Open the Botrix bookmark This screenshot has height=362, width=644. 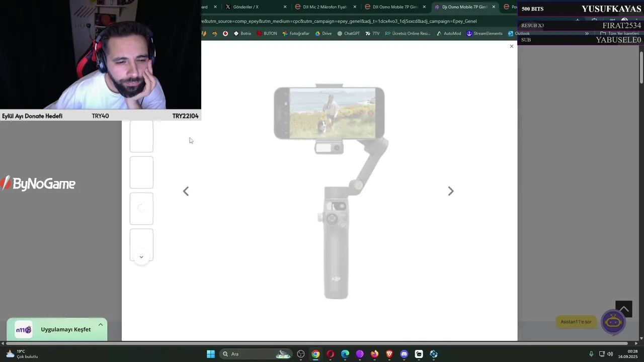[242, 34]
